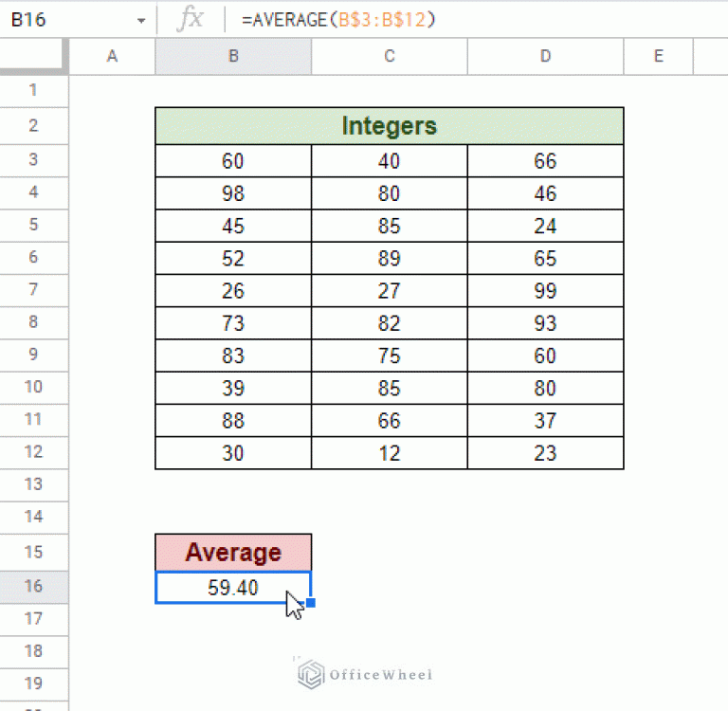This screenshot has height=711, width=728.
Task: Select row 18 header
Action: tap(33, 652)
